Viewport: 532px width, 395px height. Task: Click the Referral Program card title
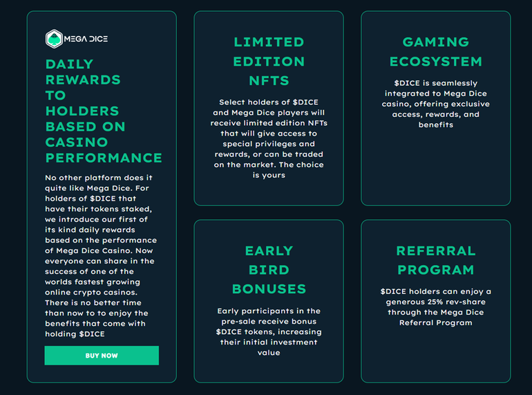(435, 259)
